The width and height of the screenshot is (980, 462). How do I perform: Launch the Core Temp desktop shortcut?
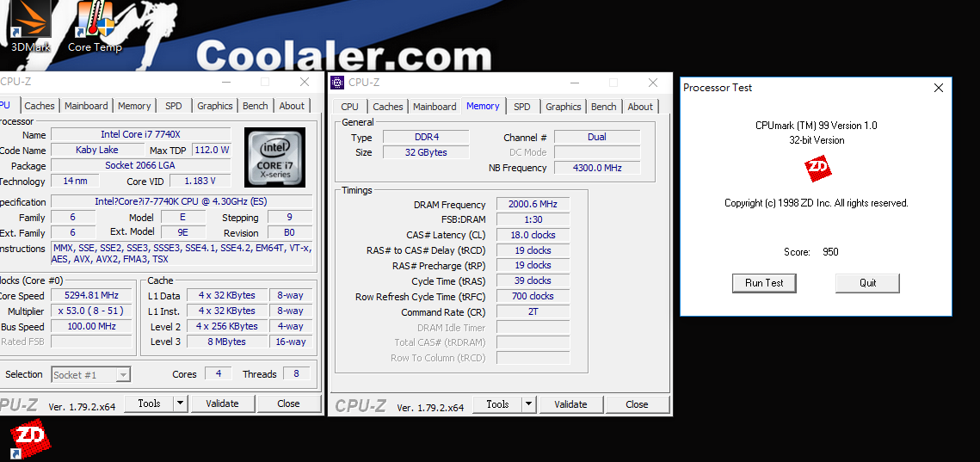pyautogui.click(x=95, y=27)
